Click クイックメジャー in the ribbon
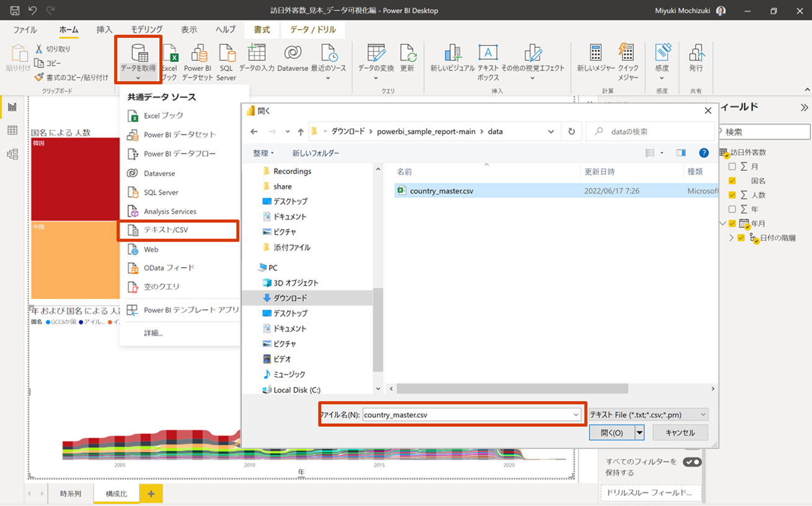The image size is (812, 506). [x=627, y=62]
